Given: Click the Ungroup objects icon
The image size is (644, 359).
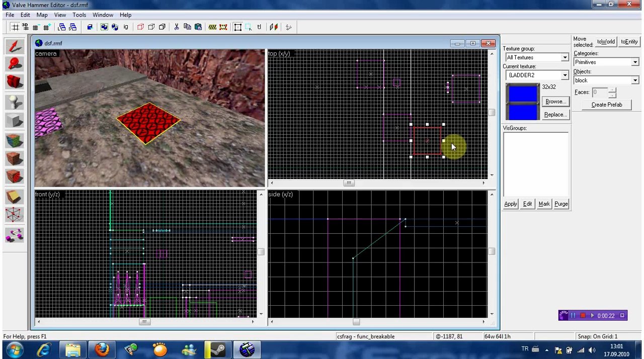Looking at the screenshot, I should 115,27.
